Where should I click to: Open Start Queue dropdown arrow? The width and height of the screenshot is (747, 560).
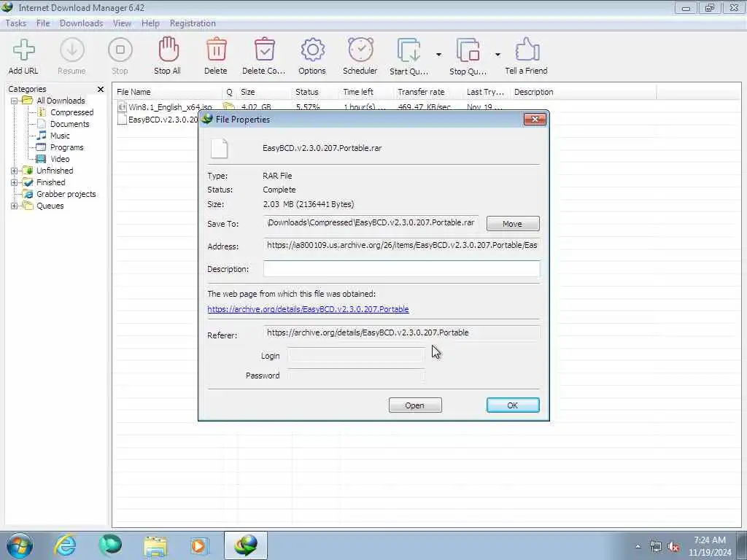[x=438, y=54]
